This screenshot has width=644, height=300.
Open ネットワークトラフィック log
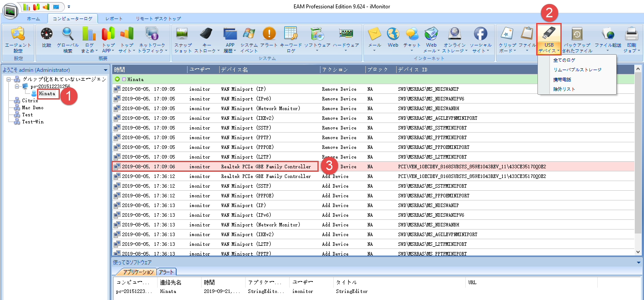(x=152, y=40)
